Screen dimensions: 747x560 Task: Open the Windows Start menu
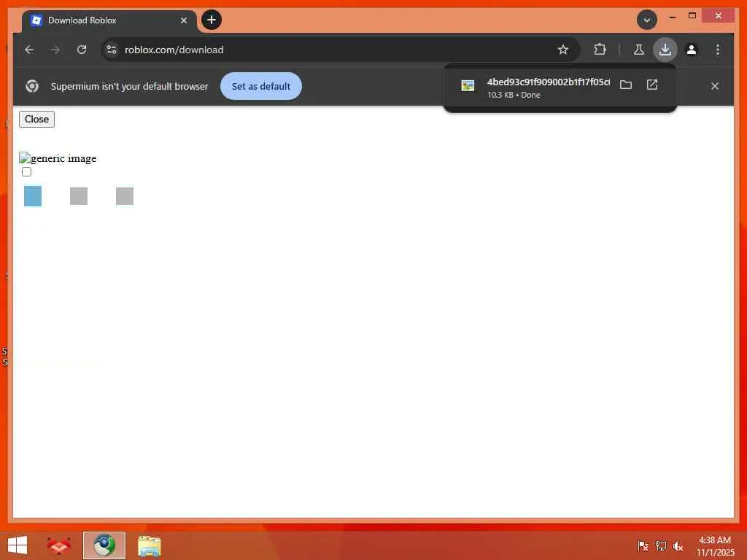point(18,545)
